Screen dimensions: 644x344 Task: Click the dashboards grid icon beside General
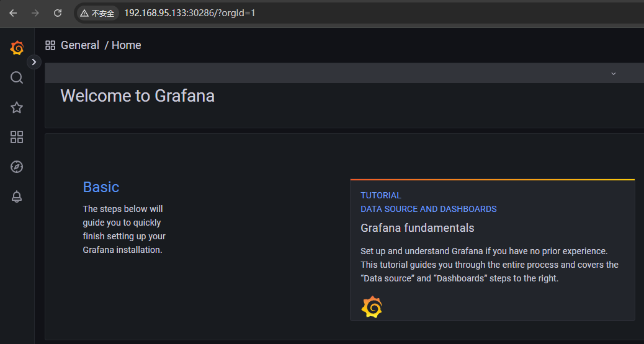pyautogui.click(x=50, y=45)
